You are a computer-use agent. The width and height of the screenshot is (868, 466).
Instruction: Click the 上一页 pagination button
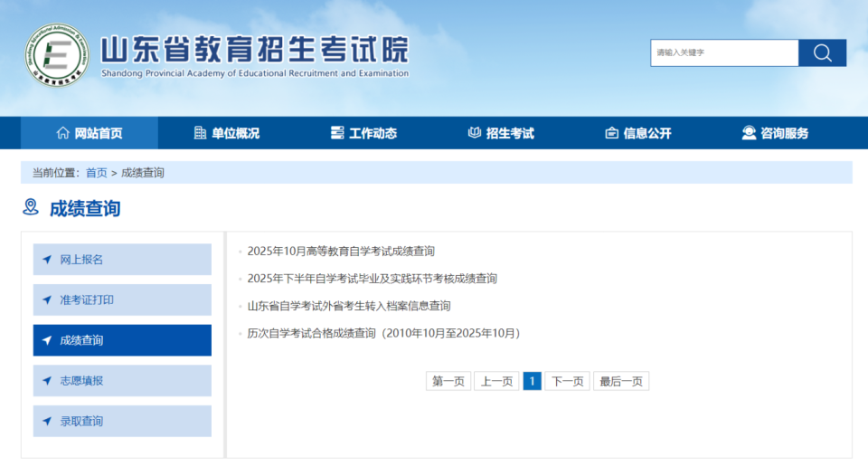(496, 381)
